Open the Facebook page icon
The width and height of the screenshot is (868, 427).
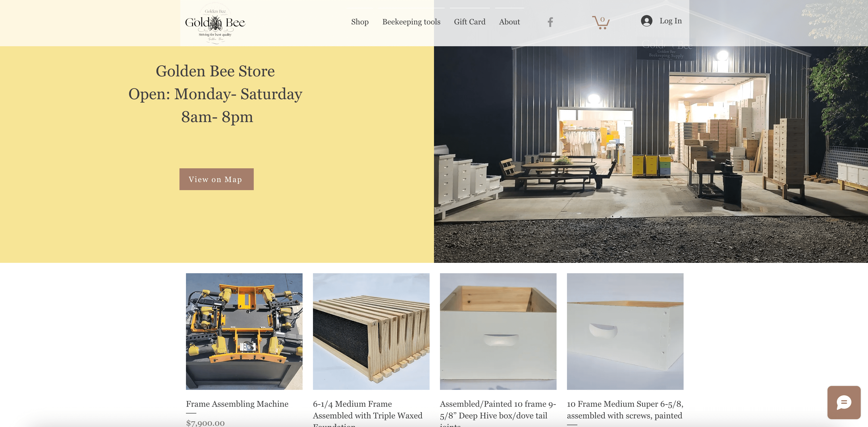550,22
